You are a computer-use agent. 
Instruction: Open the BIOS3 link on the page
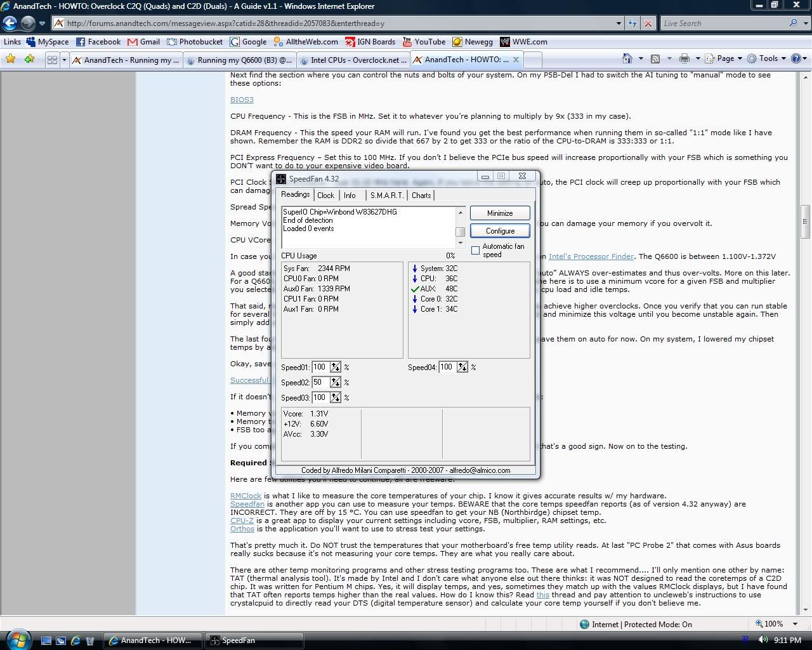[x=242, y=100]
